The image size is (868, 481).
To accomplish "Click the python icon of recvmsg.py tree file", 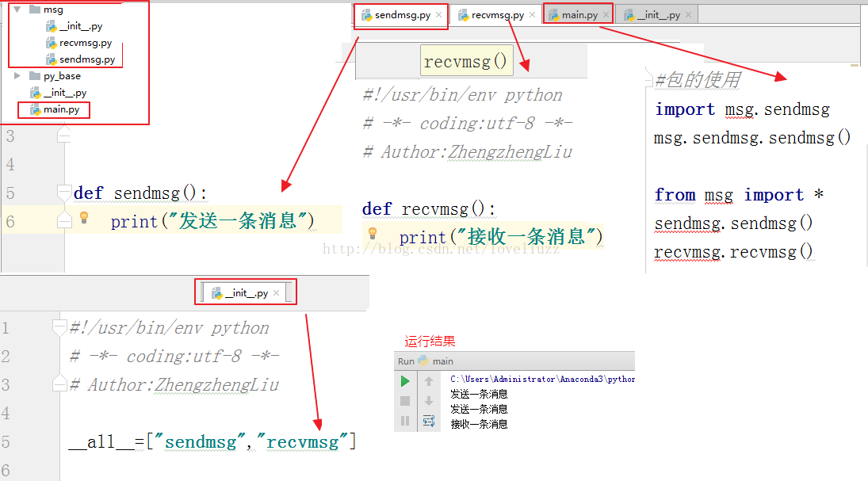I will tap(52, 43).
